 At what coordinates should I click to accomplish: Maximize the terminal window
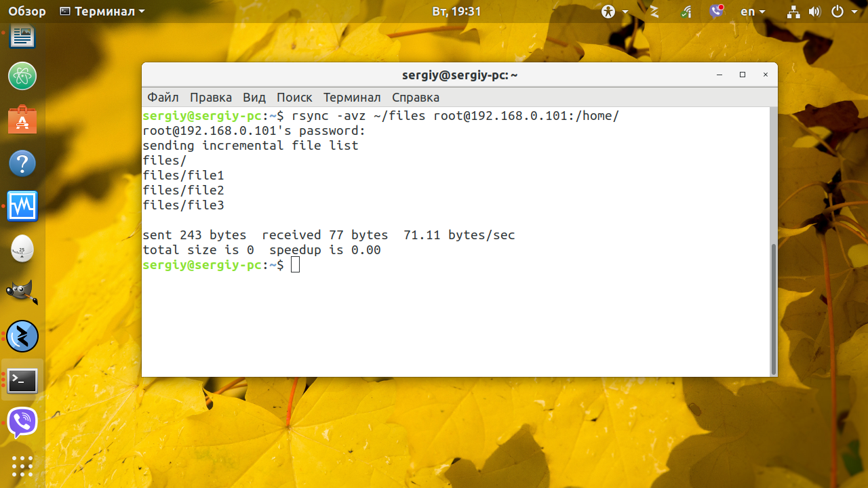click(x=743, y=75)
